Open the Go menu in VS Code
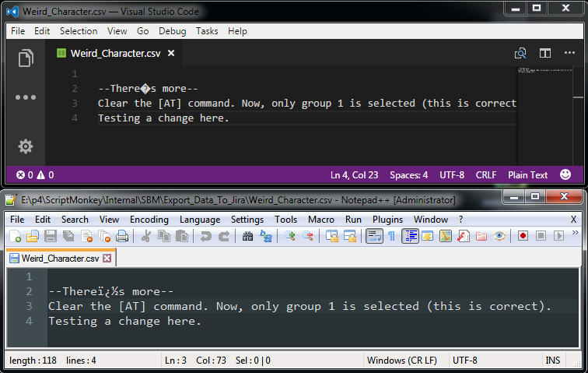The height and width of the screenshot is (373, 588). click(x=142, y=31)
